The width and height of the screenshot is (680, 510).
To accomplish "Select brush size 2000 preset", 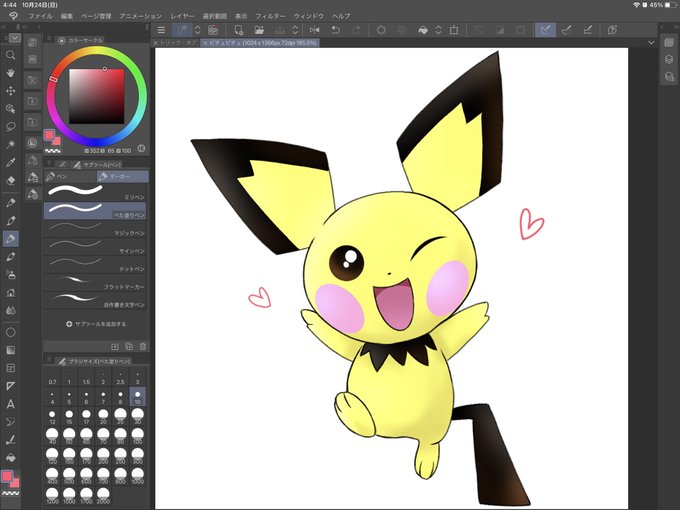I will coord(103,494).
